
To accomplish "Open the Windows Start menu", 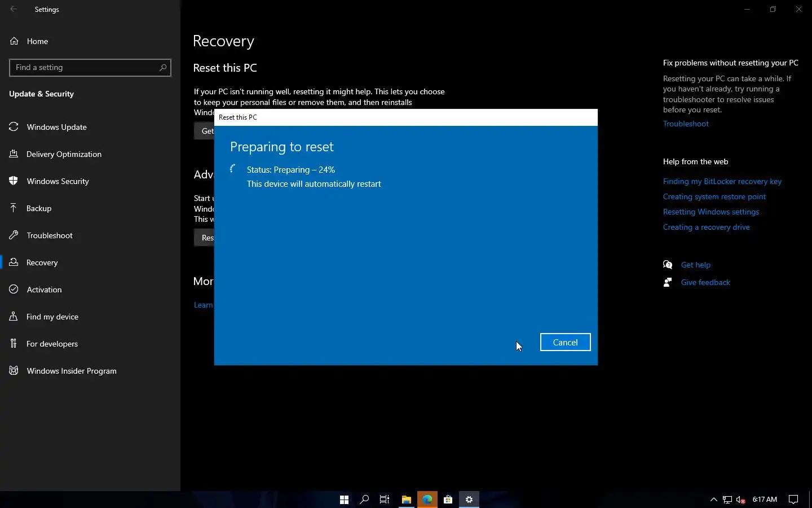I will 344,499.
